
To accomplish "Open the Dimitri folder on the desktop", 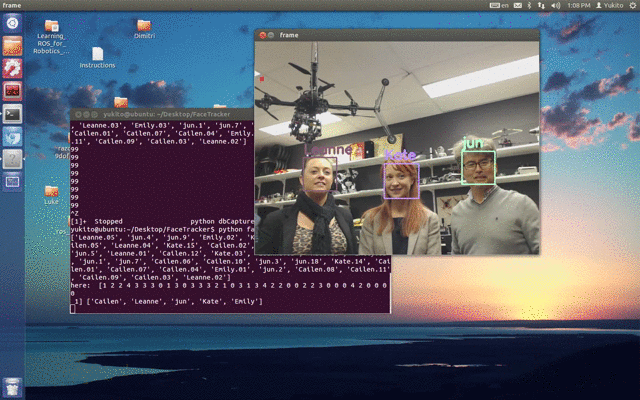I will 144,27.
